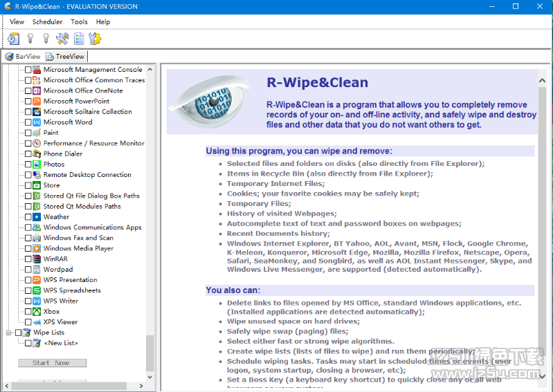Enable the Windows Communications Apps checkbox
Image resolution: width=553 pixels, height=392 pixels.
click(x=28, y=227)
